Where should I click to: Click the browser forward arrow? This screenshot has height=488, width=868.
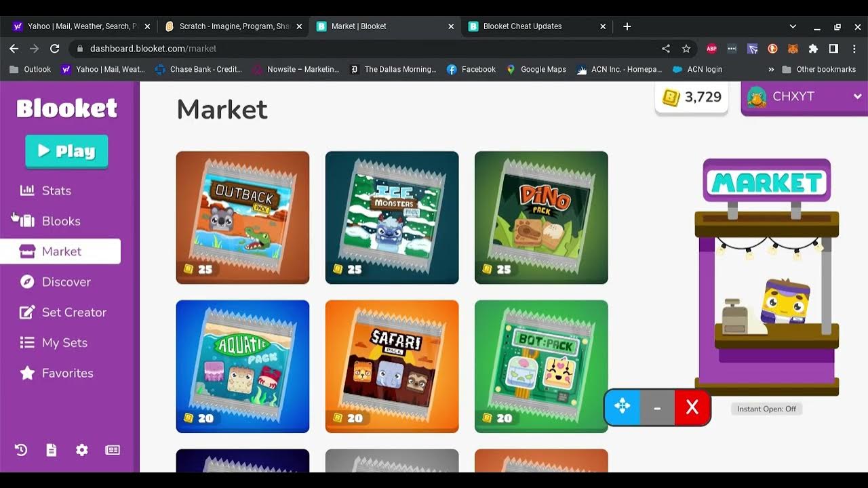pyautogui.click(x=35, y=49)
